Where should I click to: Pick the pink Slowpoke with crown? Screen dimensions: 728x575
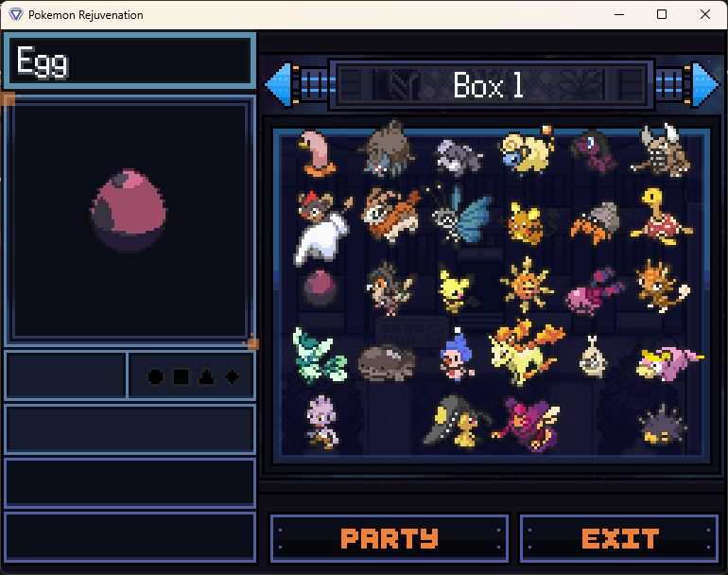coord(669,363)
